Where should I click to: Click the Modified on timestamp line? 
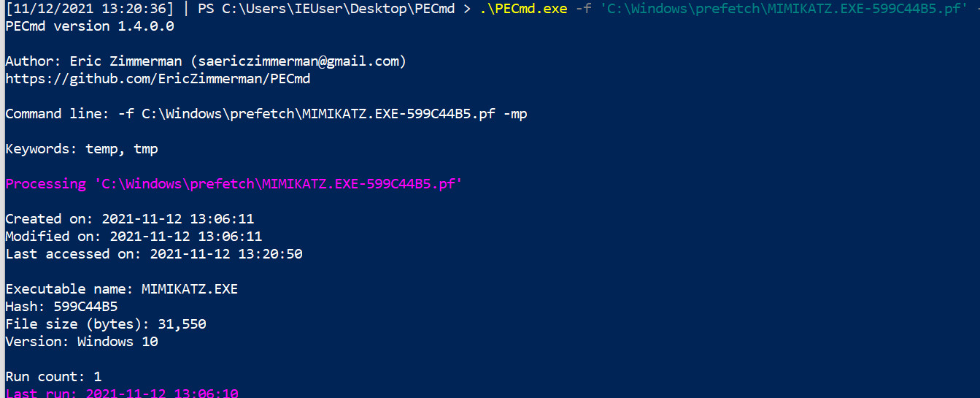pyautogui.click(x=134, y=237)
